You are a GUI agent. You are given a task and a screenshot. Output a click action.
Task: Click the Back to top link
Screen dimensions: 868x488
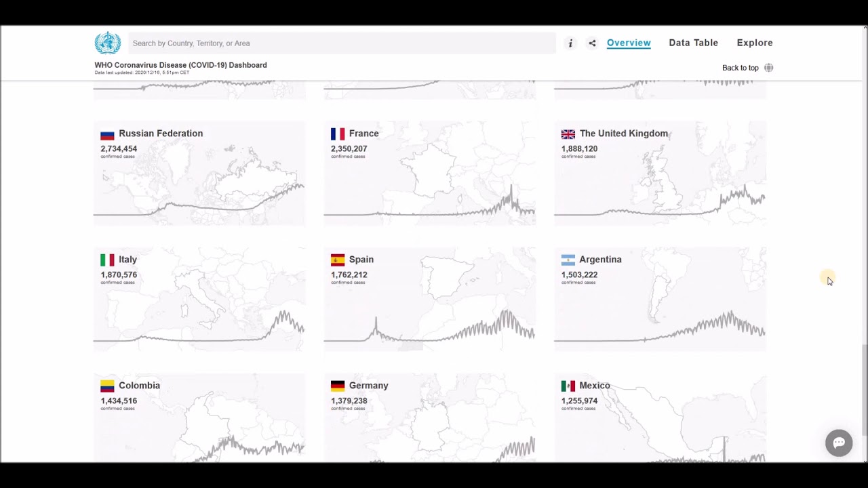click(x=740, y=68)
